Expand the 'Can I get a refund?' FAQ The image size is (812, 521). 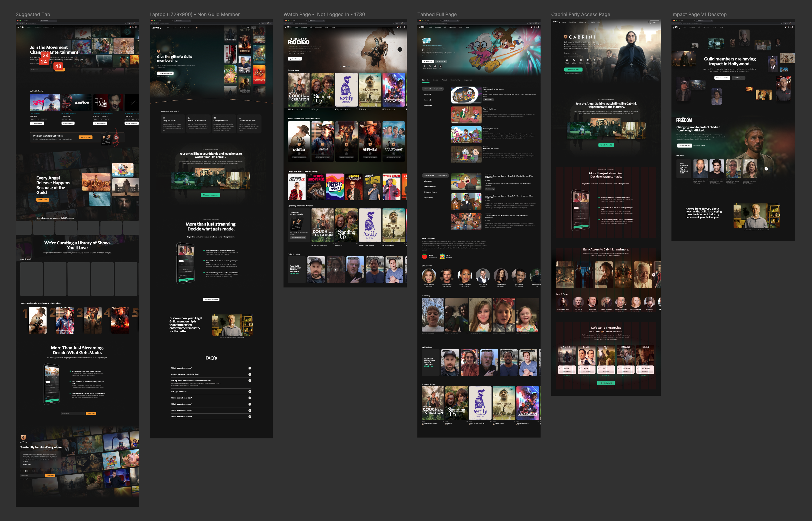(250, 391)
